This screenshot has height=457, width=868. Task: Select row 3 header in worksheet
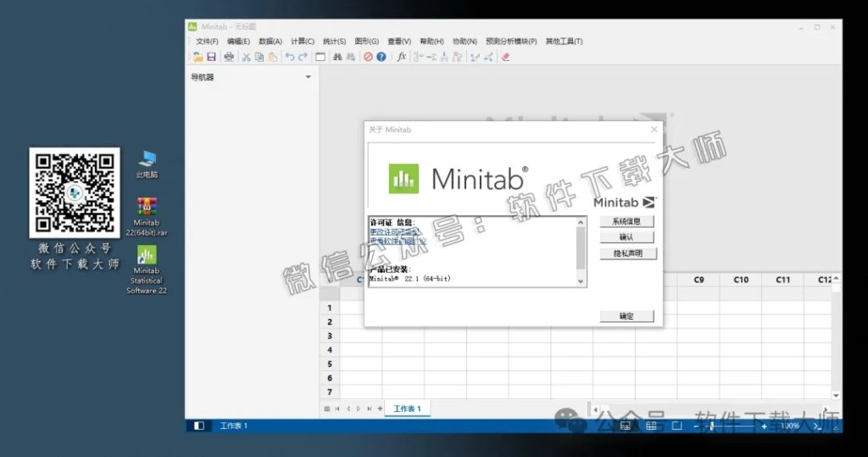330,336
